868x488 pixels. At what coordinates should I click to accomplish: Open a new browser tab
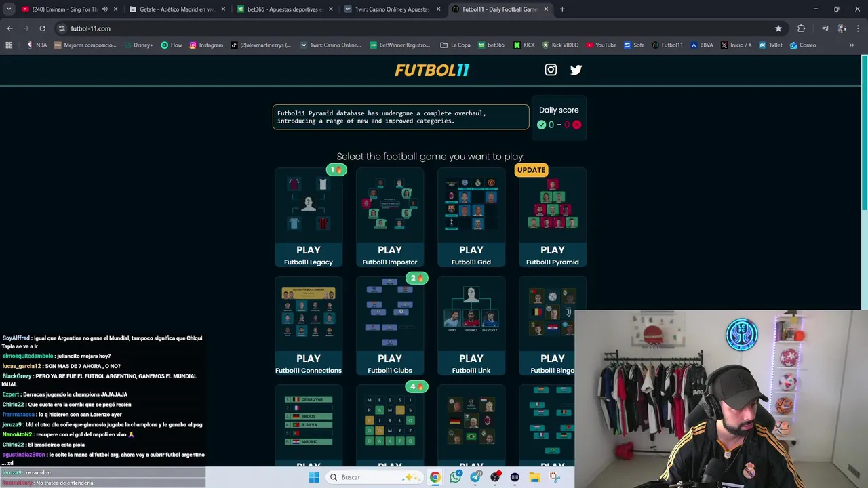tap(562, 9)
